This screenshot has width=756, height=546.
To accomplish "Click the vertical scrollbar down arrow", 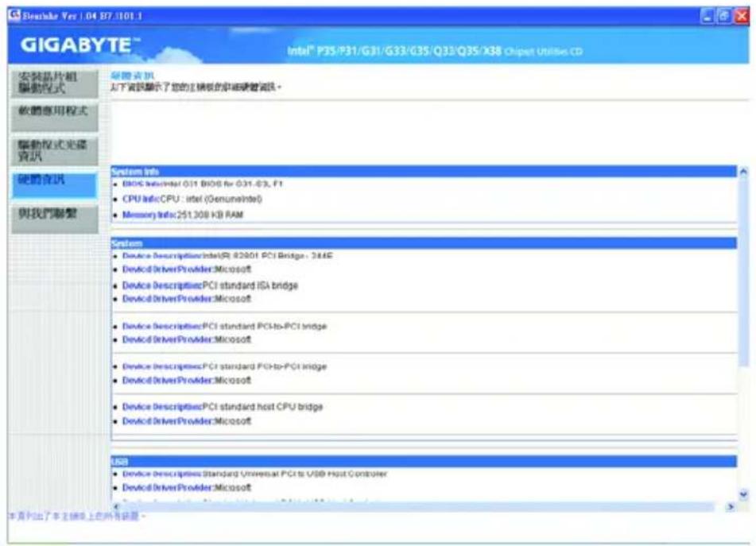I will click(x=743, y=494).
